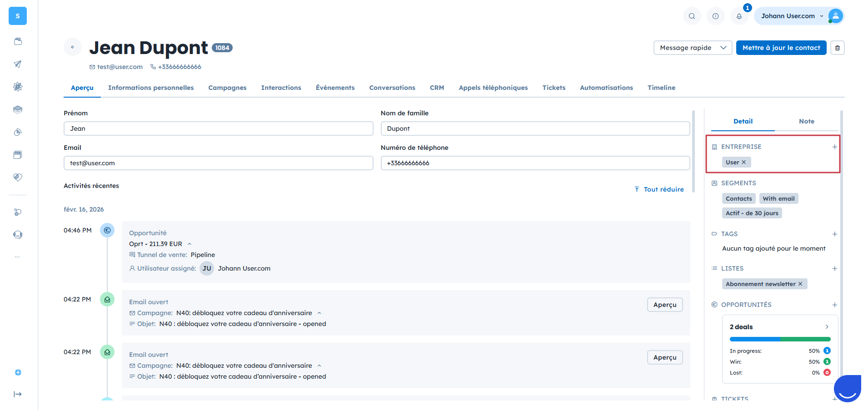Add a deal with the Opportunités plus icon
Image resolution: width=868 pixels, height=410 pixels.
[834, 305]
